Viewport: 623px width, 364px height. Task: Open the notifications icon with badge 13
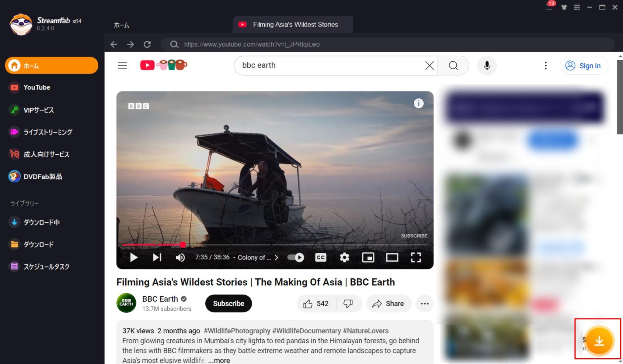549,6
